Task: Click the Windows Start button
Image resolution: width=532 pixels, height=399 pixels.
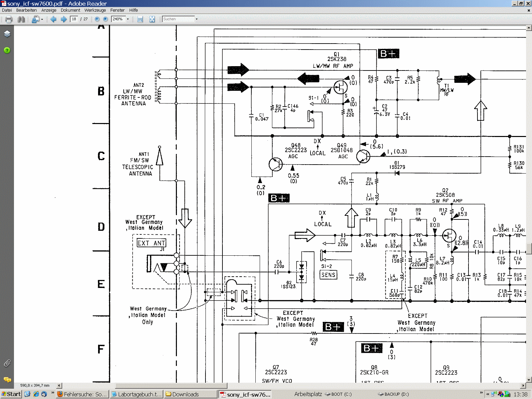Action: 11,394
